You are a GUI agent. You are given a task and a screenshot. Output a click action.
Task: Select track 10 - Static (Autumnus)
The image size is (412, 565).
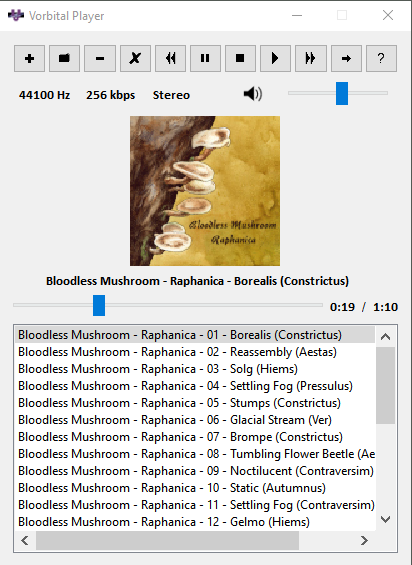tap(195, 488)
